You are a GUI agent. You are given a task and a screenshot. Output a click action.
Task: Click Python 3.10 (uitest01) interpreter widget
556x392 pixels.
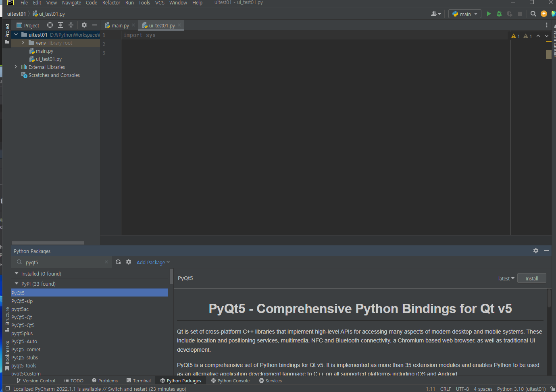[x=521, y=389]
